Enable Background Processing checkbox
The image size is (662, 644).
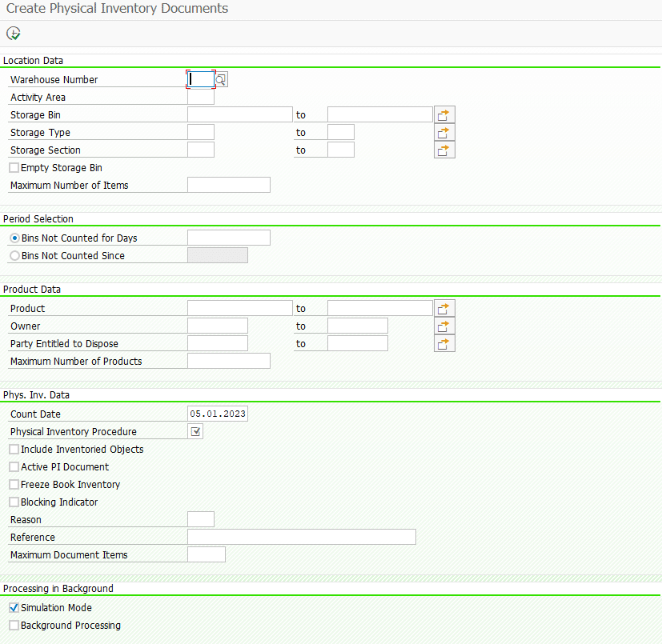point(14,626)
